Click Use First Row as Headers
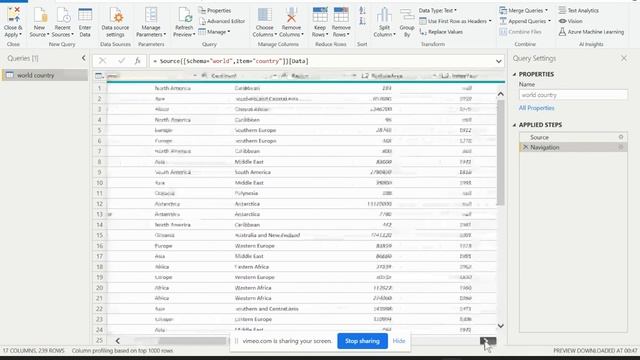Screen dimensions: 640x360 (456, 21)
